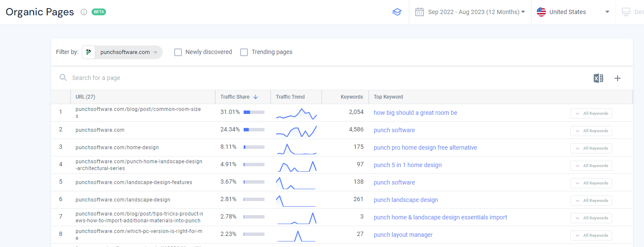
Task: Click the Traffic Share sort arrow
Action: pyautogui.click(x=256, y=97)
